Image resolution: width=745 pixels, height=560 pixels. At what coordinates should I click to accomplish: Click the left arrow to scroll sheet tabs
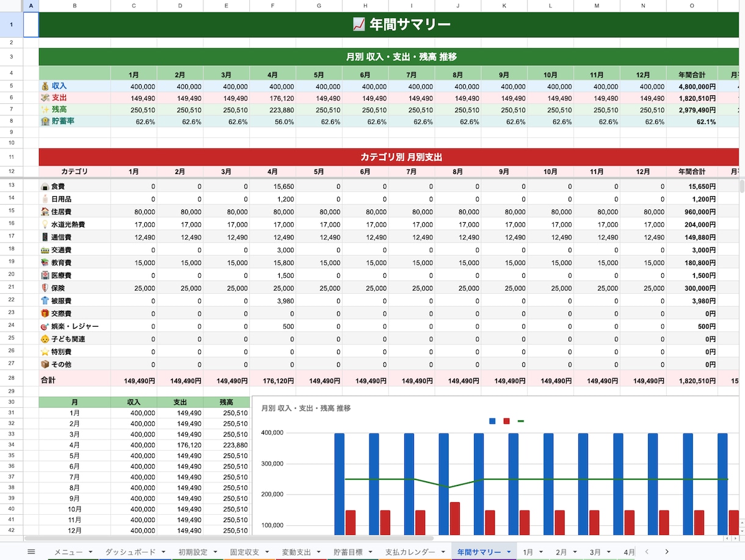coord(647,551)
